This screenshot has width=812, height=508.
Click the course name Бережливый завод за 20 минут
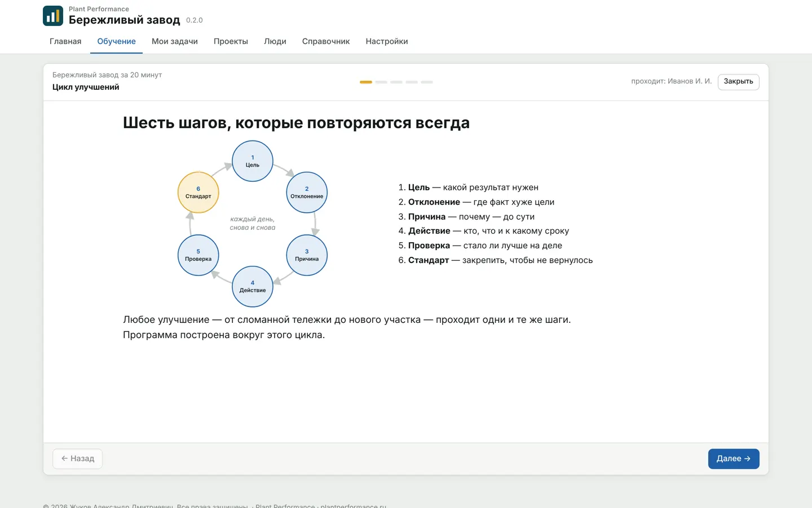click(107, 75)
